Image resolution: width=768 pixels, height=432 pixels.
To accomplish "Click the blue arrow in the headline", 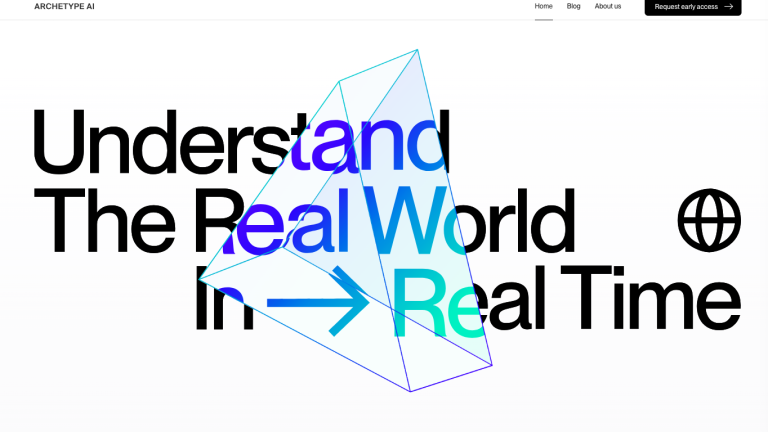I will pyautogui.click(x=318, y=300).
